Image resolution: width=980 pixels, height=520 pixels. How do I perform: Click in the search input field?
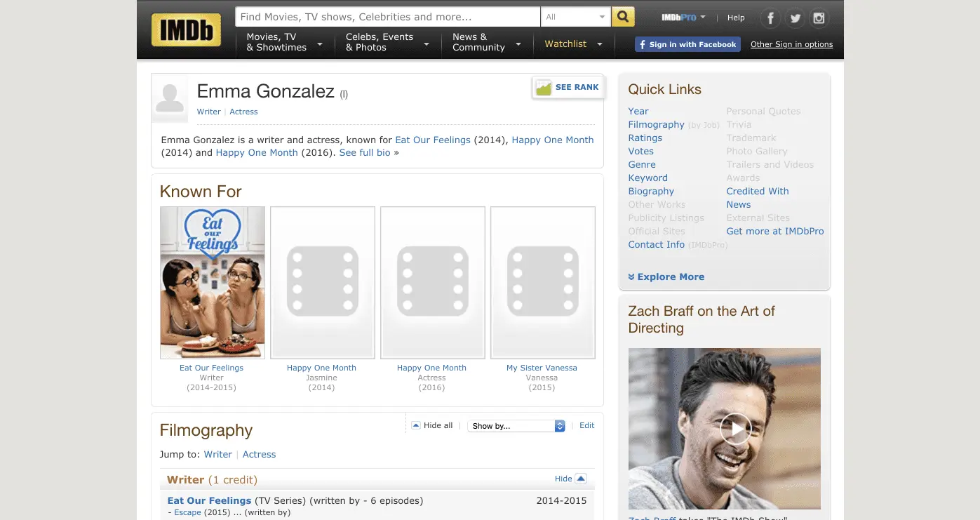(388, 17)
